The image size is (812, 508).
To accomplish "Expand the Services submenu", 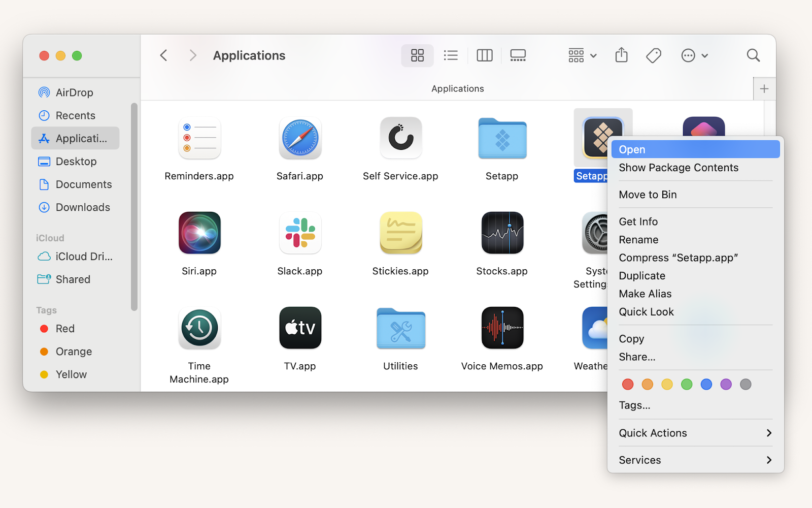I will (695, 460).
